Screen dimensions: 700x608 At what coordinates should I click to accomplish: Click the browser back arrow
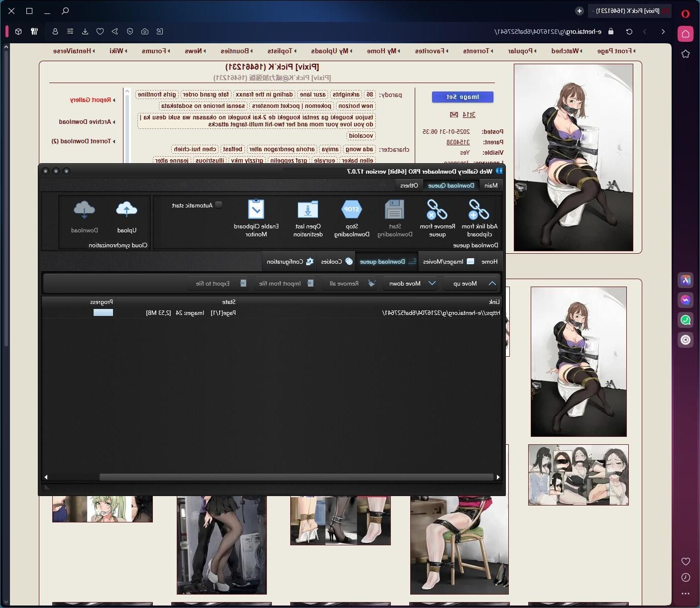click(x=663, y=31)
